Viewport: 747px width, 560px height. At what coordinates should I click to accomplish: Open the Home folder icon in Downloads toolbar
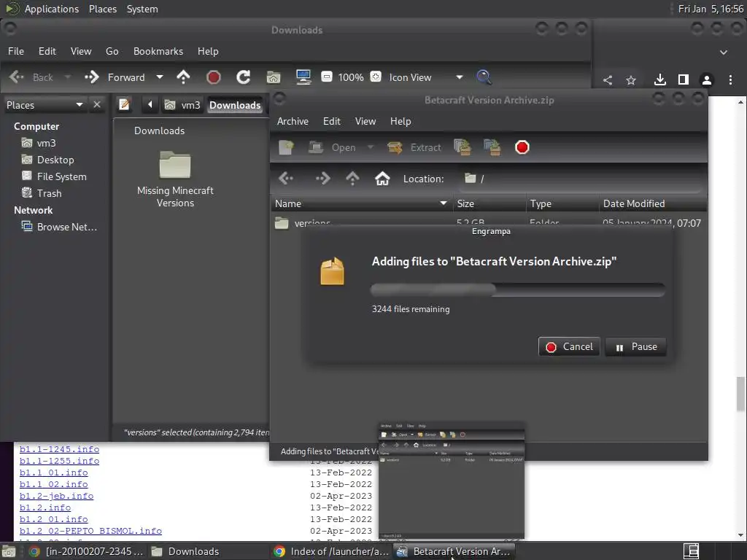[x=274, y=77]
